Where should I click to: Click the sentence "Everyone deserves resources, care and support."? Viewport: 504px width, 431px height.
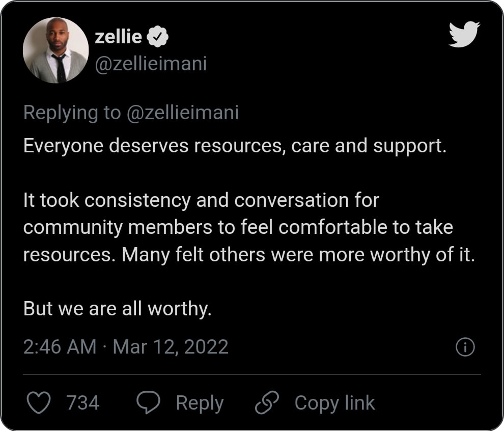235,146
